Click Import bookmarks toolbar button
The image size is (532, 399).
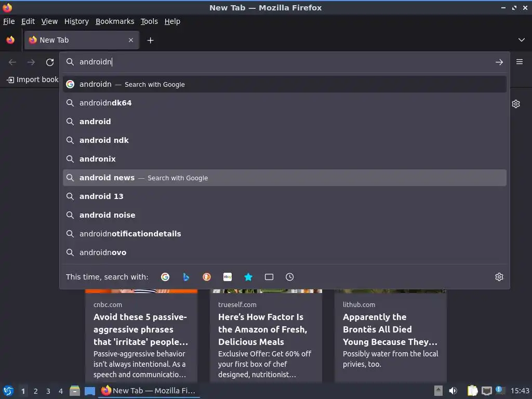32,79
